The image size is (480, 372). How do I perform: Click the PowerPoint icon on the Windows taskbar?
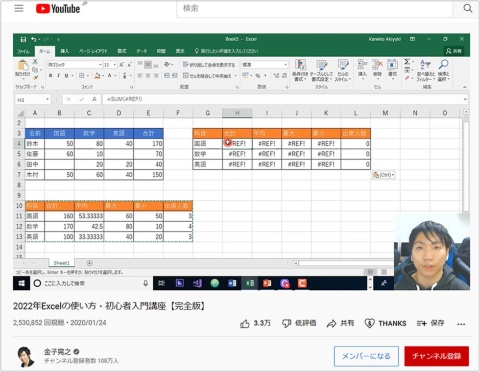(267, 283)
